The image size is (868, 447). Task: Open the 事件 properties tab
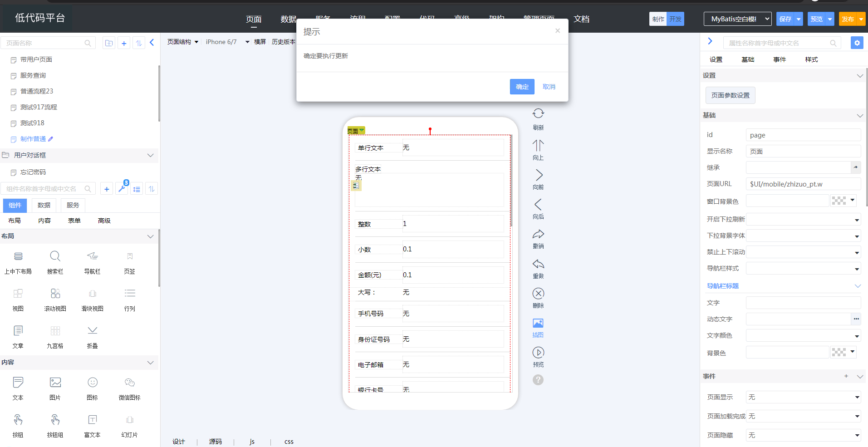(780, 59)
